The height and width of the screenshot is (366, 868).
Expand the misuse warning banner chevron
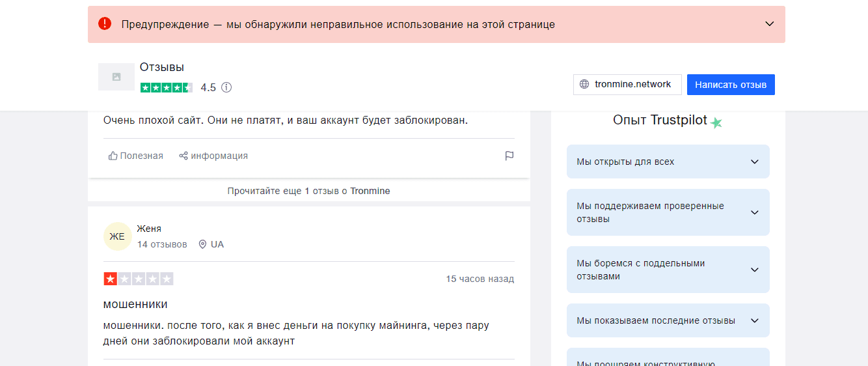tap(769, 24)
